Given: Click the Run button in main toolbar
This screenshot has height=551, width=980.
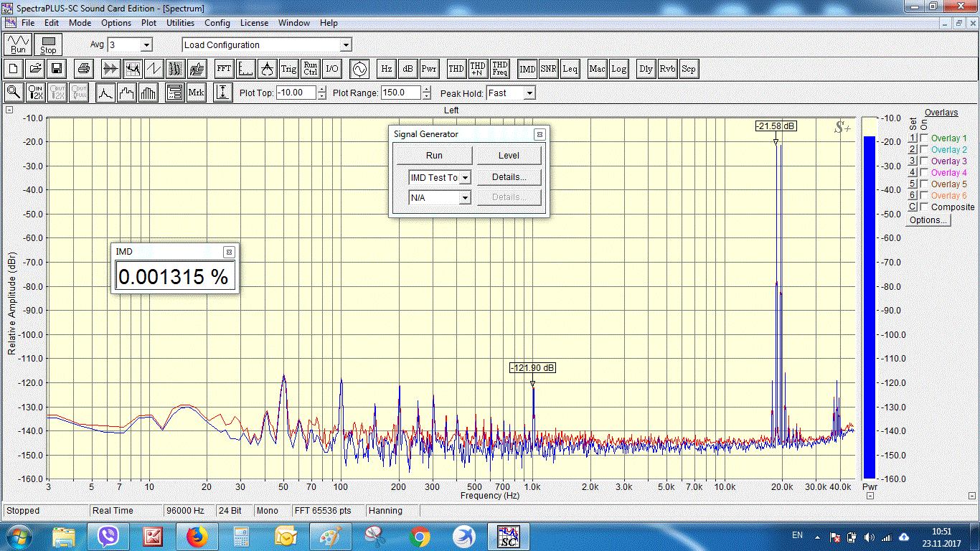Looking at the screenshot, I should [x=18, y=45].
